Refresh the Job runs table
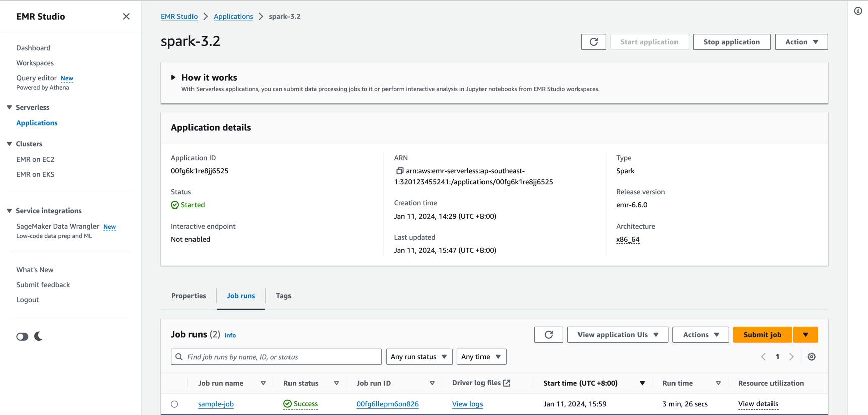 pyautogui.click(x=548, y=335)
